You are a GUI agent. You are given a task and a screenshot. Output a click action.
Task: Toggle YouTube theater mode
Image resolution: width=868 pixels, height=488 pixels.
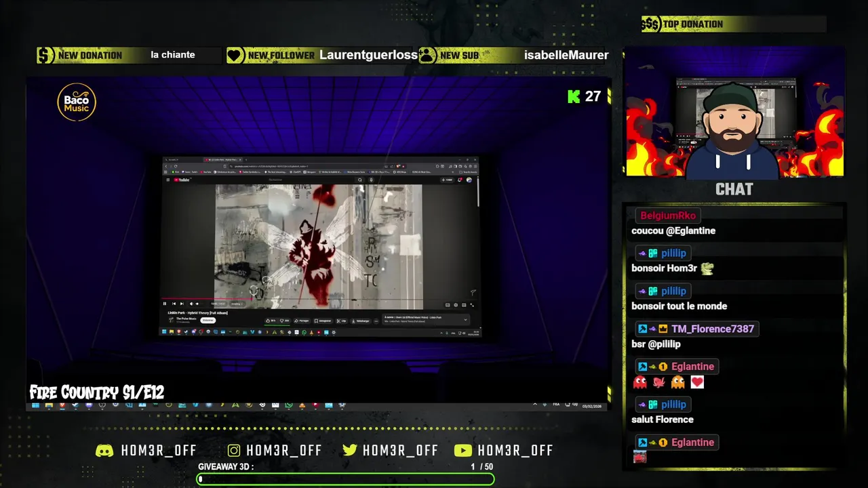(464, 305)
